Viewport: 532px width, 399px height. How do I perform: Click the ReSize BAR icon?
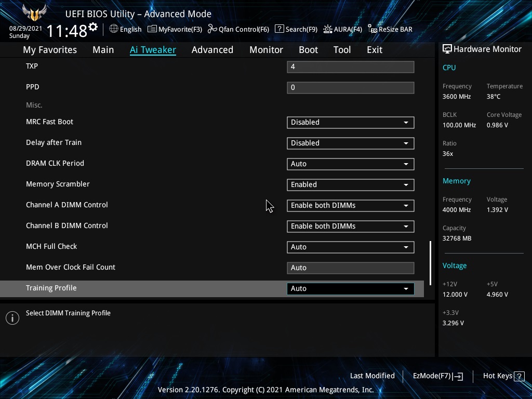(372, 29)
